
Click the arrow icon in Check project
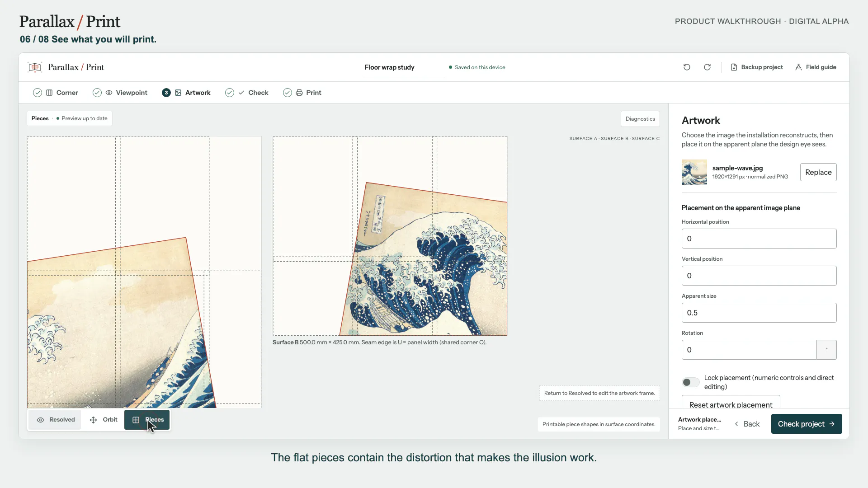[832, 424]
